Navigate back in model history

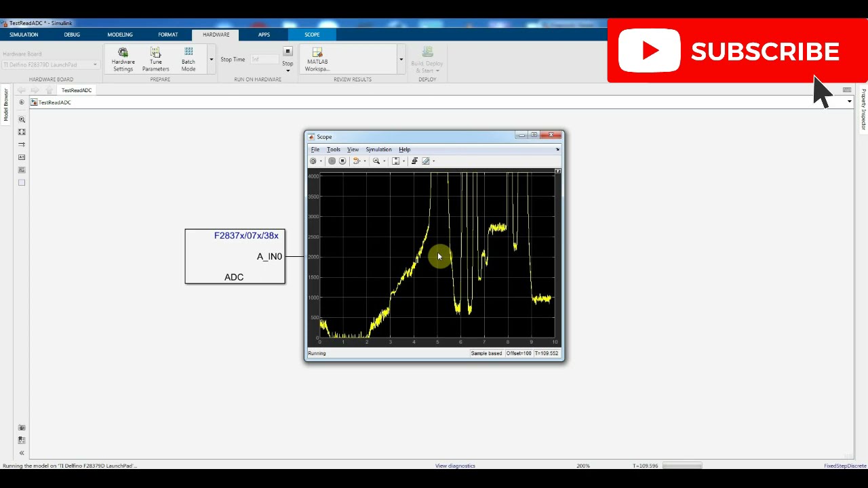22,90
